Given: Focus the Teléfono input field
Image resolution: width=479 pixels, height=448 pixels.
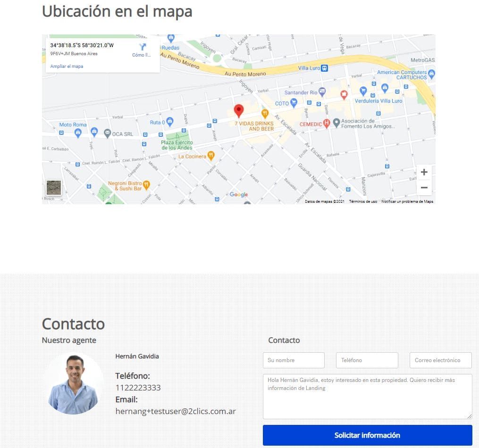Looking at the screenshot, I should click(x=367, y=360).
